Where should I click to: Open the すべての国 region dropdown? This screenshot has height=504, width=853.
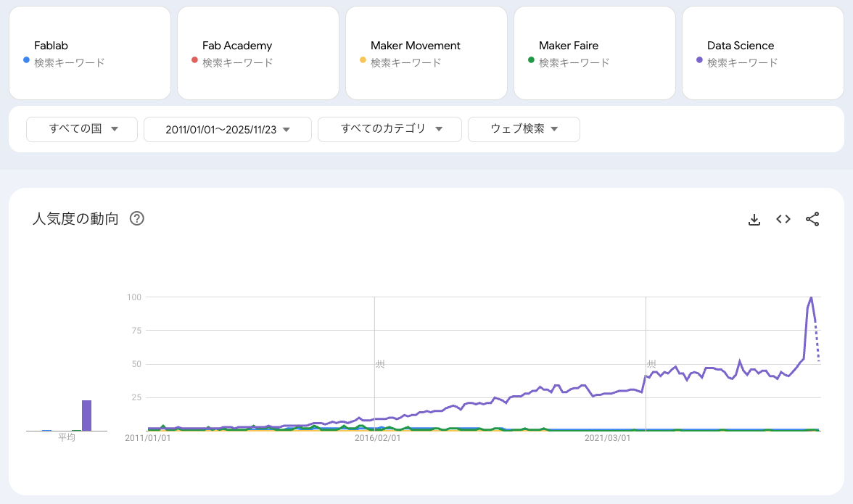[82, 129]
